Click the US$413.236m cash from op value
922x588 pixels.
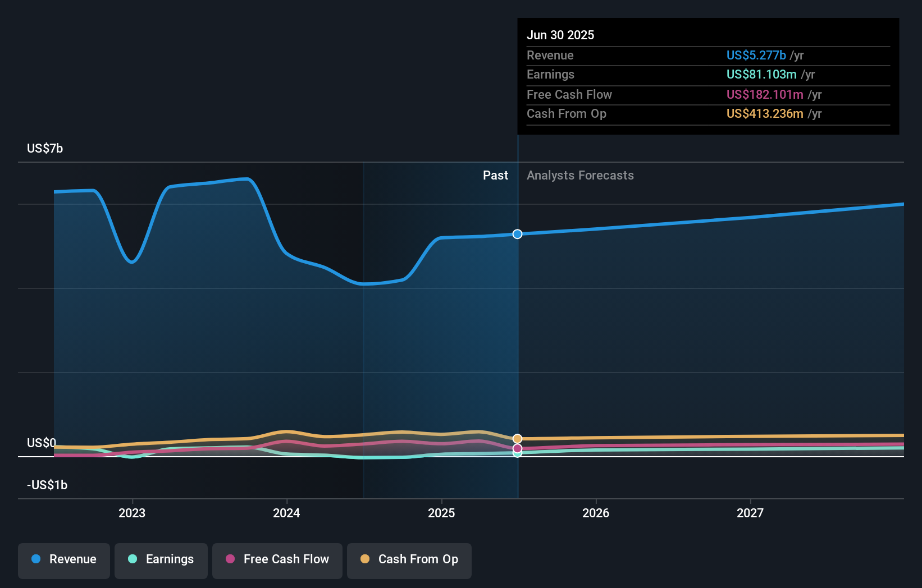pos(765,113)
